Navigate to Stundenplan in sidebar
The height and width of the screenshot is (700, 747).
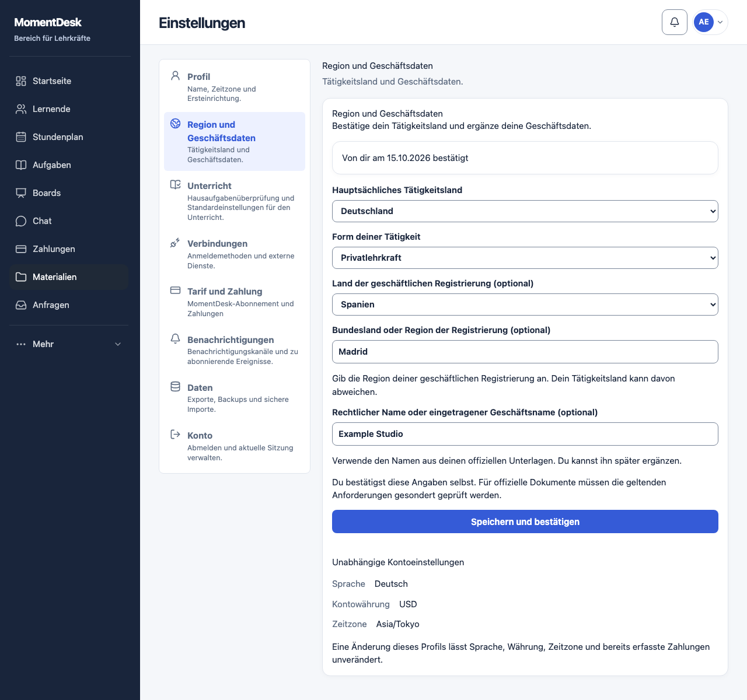pyautogui.click(x=69, y=137)
